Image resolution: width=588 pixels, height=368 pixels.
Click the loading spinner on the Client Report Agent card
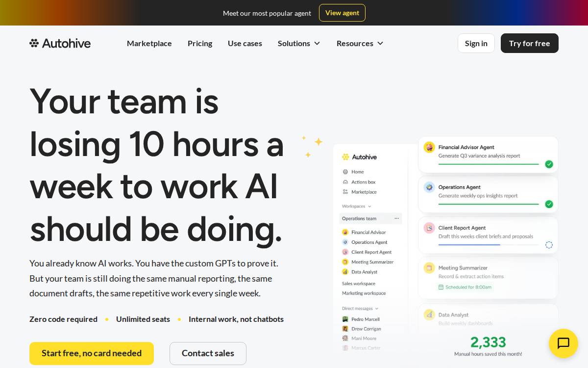(x=549, y=245)
